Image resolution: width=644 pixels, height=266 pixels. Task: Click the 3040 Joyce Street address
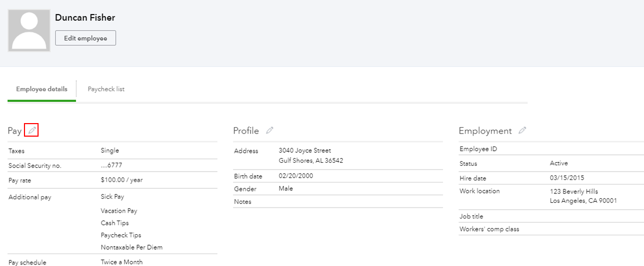(305, 151)
